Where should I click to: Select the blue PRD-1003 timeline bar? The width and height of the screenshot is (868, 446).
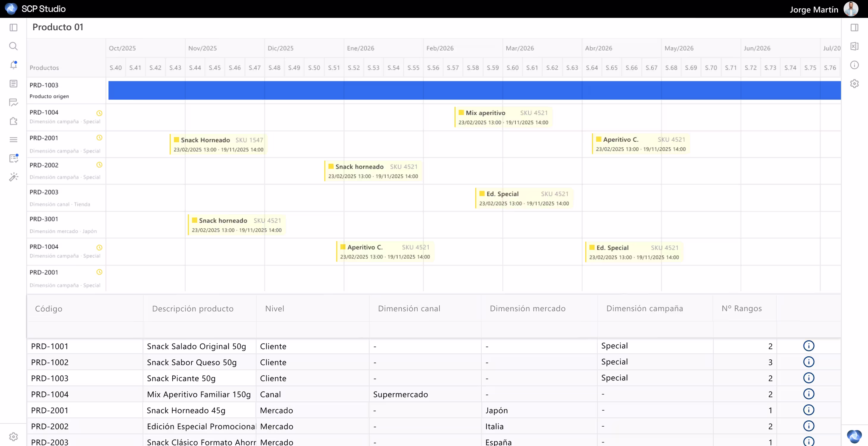click(474, 90)
